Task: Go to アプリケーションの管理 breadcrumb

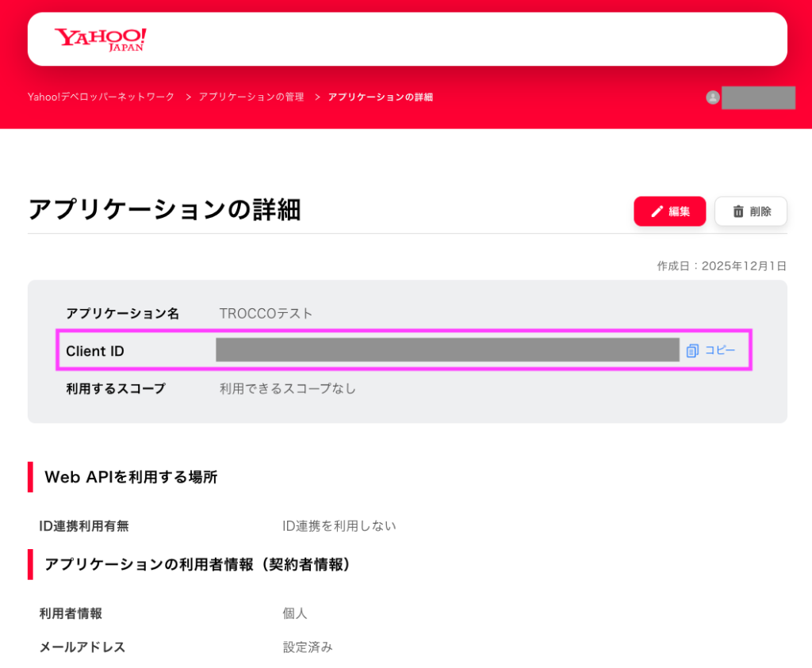Action: coord(251,97)
